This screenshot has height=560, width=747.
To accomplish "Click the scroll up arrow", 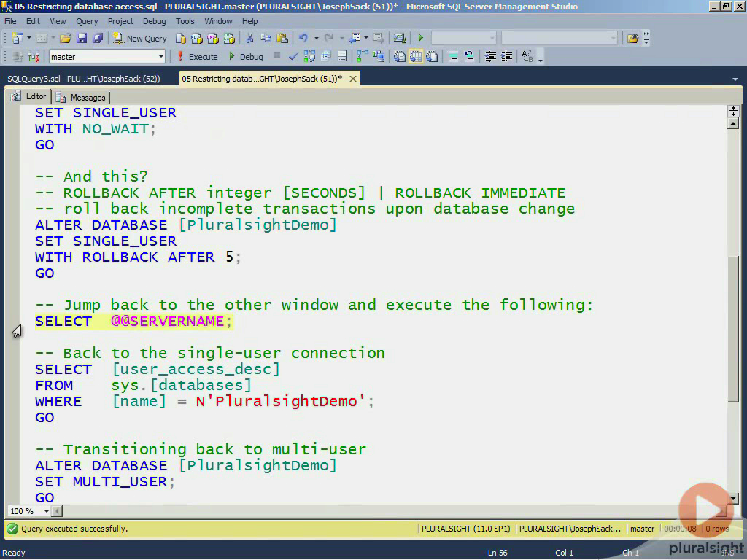I will click(733, 123).
